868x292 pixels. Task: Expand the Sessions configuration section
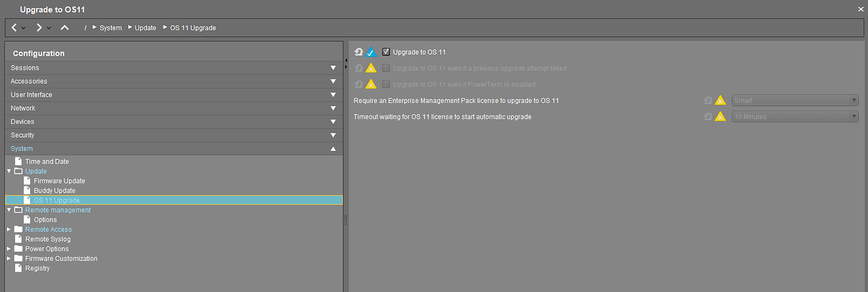click(174, 68)
